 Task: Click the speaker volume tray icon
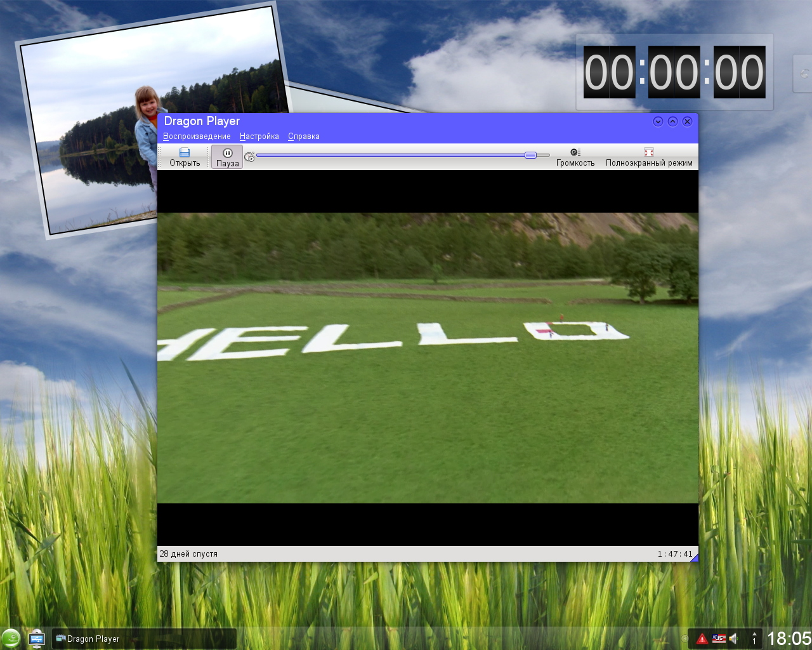tap(734, 639)
